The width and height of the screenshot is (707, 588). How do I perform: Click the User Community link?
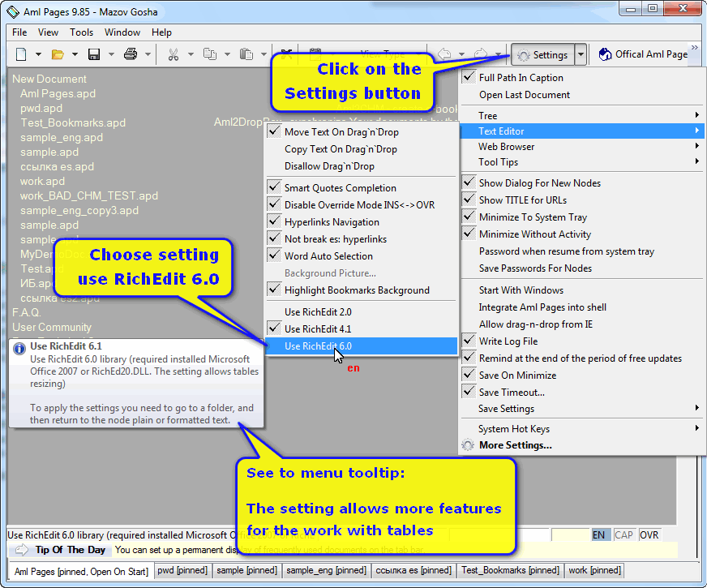point(52,328)
